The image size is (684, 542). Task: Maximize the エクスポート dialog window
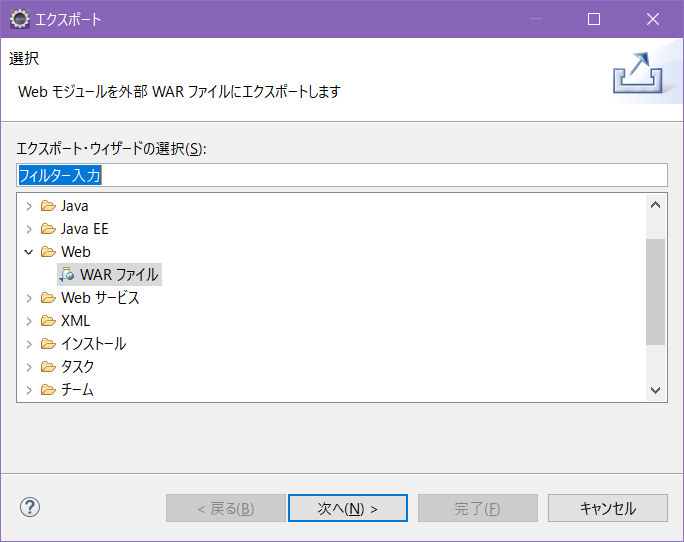pos(594,19)
